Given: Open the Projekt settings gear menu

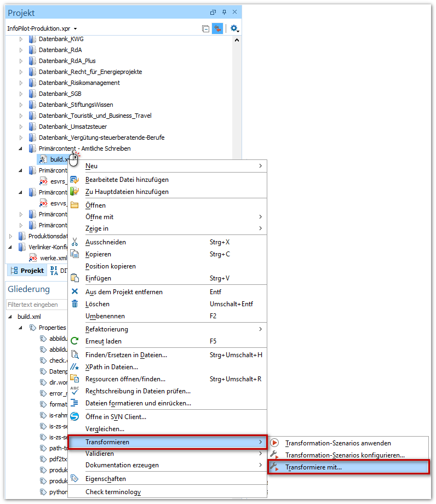Looking at the screenshot, I should click(x=234, y=28).
